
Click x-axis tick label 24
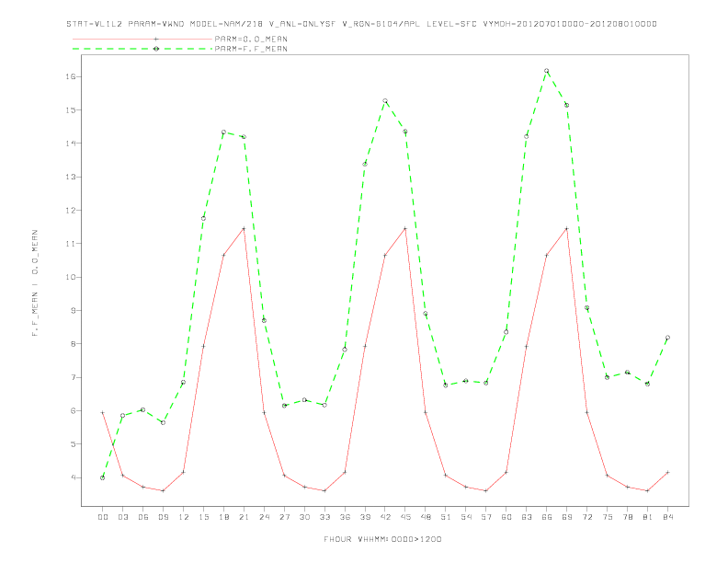264,517
